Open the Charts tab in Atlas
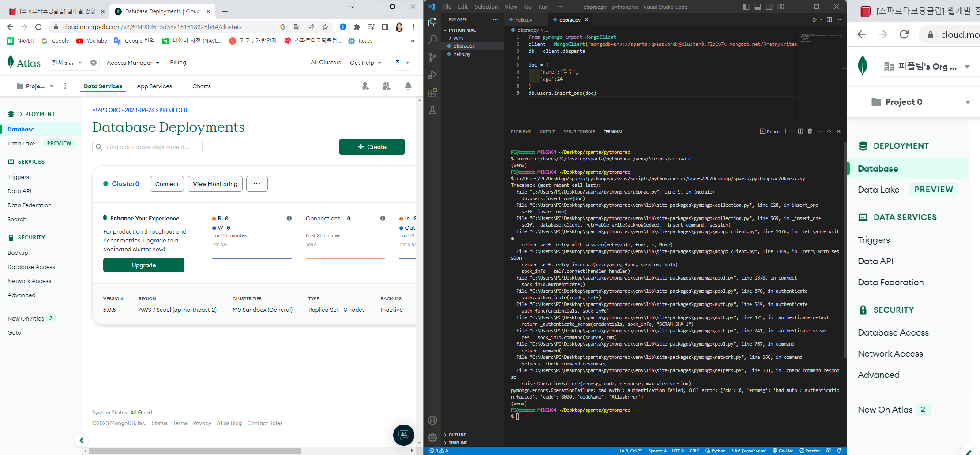The width and height of the screenshot is (980, 455). point(202,86)
